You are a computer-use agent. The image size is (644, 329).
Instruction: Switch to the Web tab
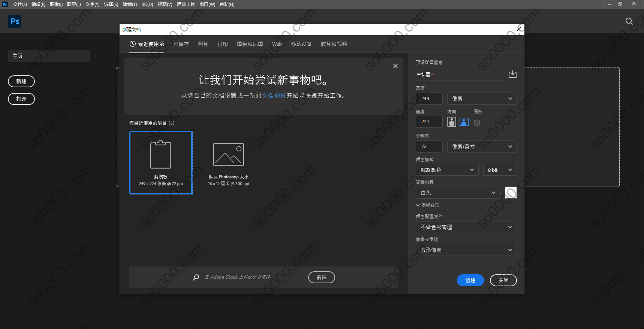tap(277, 44)
